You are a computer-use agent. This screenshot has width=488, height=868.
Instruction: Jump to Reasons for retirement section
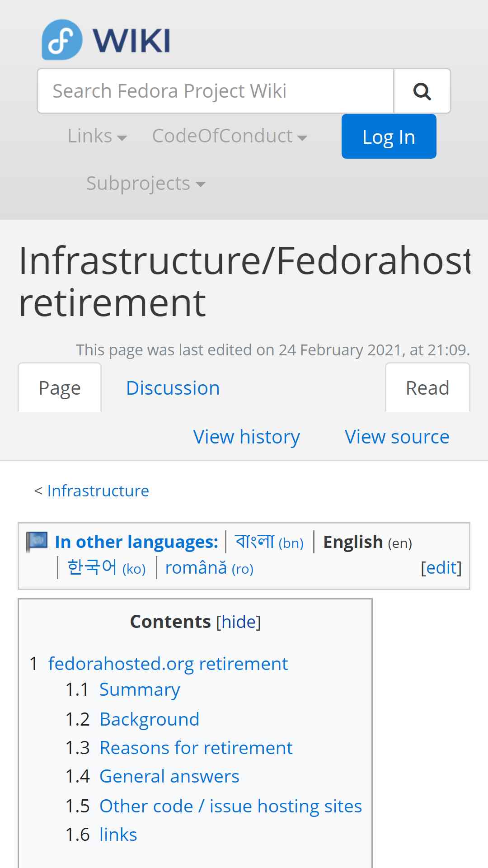click(x=196, y=748)
